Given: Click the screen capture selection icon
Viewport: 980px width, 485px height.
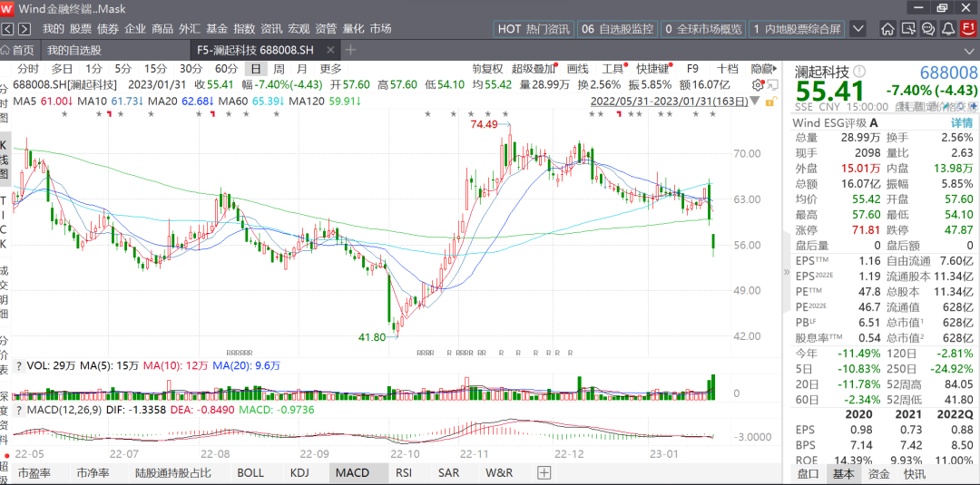Looking at the screenshot, I should pos(908,29).
